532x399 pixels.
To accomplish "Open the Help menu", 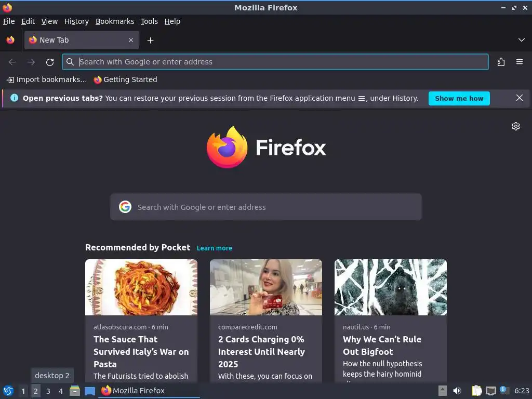I will pos(172,21).
